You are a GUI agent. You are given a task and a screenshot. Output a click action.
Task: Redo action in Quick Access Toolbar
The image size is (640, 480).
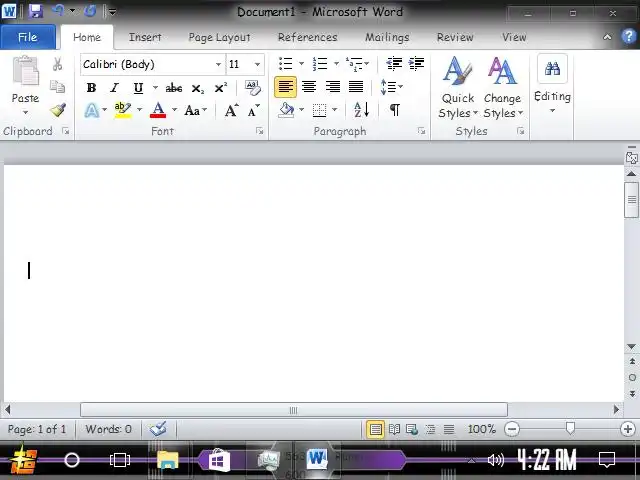tap(90, 11)
